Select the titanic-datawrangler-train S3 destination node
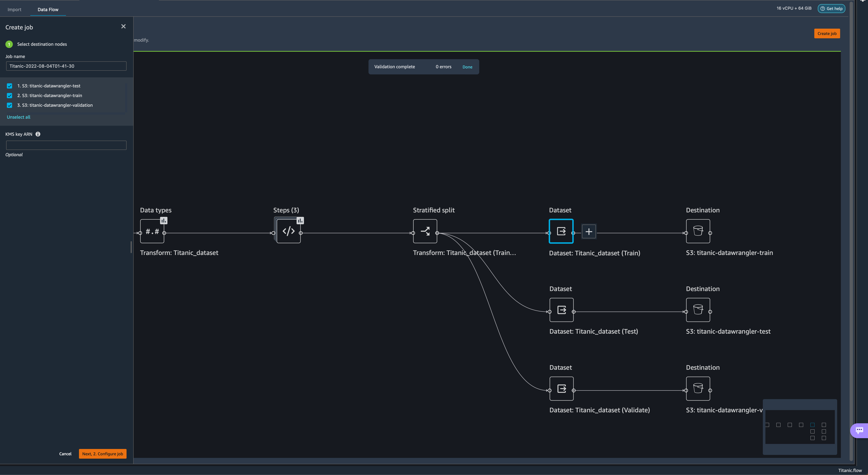The image size is (868, 475). coord(698,231)
